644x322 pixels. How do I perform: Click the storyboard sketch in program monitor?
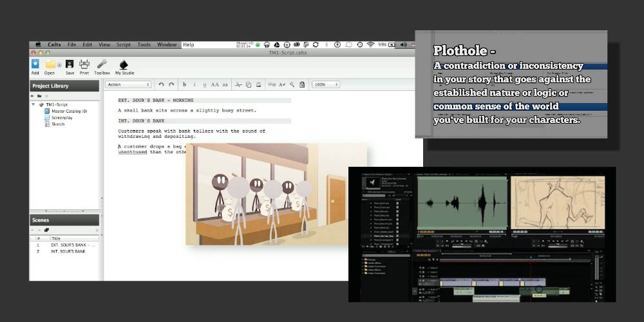(558, 201)
